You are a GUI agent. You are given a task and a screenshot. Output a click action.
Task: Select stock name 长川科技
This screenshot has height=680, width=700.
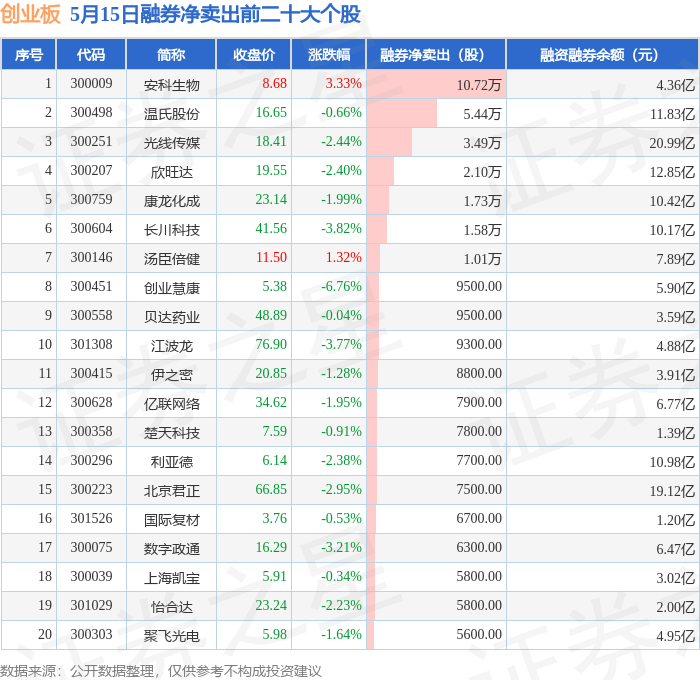tap(171, 230)
